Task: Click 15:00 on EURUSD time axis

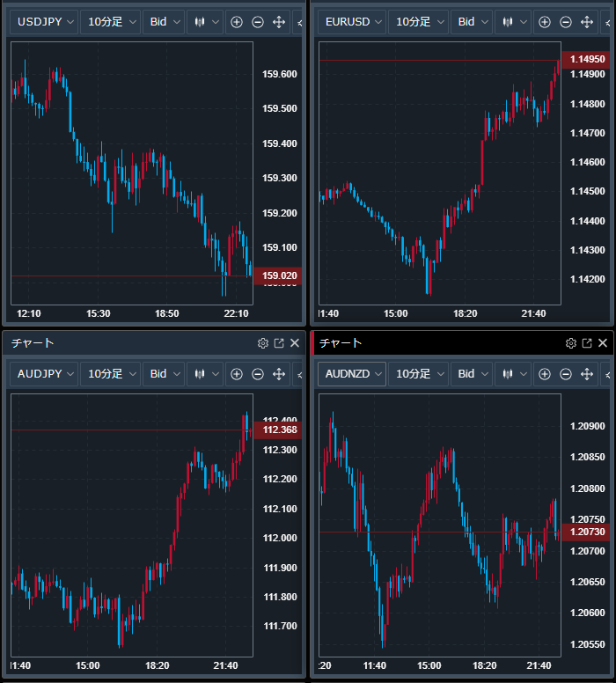Action: pos(396,313)
